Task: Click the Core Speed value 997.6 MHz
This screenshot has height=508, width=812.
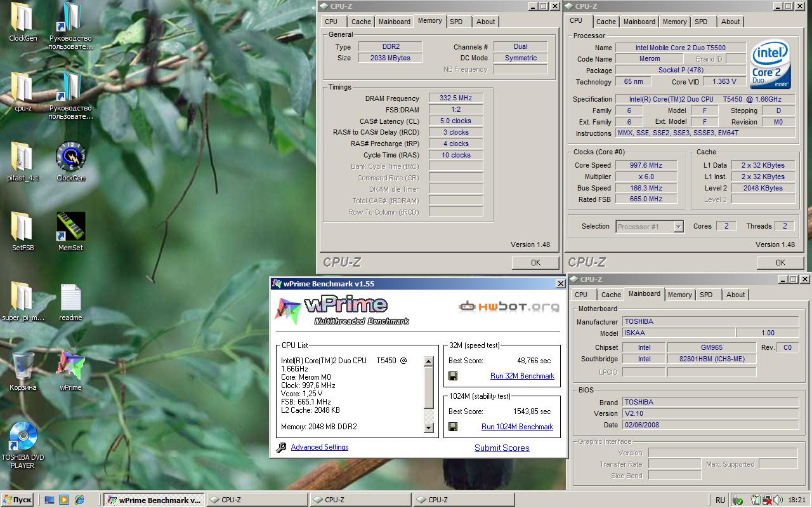Action: click(x=646, y=165)
